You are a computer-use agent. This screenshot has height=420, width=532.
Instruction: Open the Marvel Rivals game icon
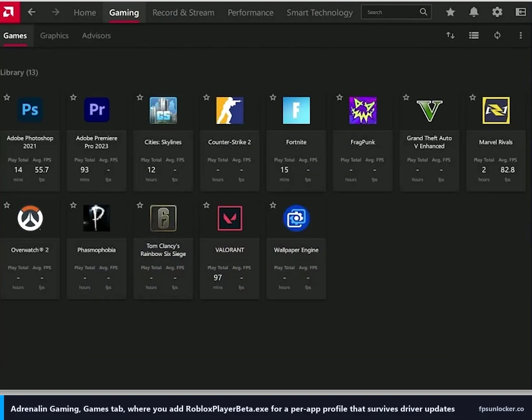[496, 110]
